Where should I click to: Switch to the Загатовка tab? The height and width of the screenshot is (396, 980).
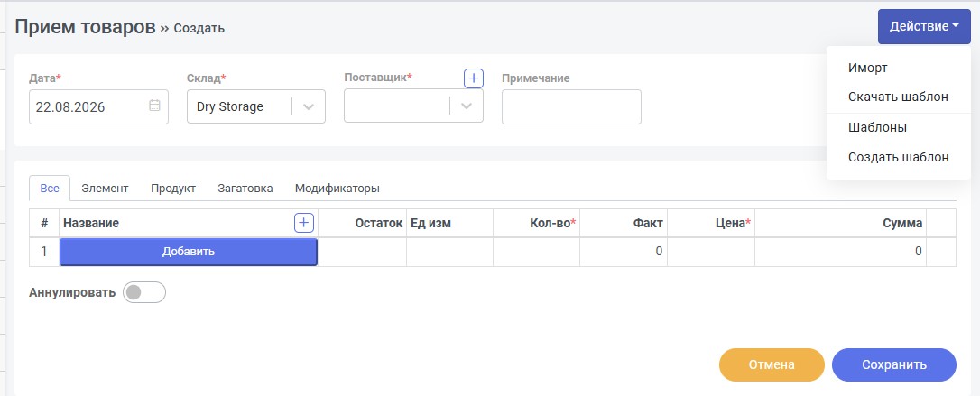coord(245,188)
